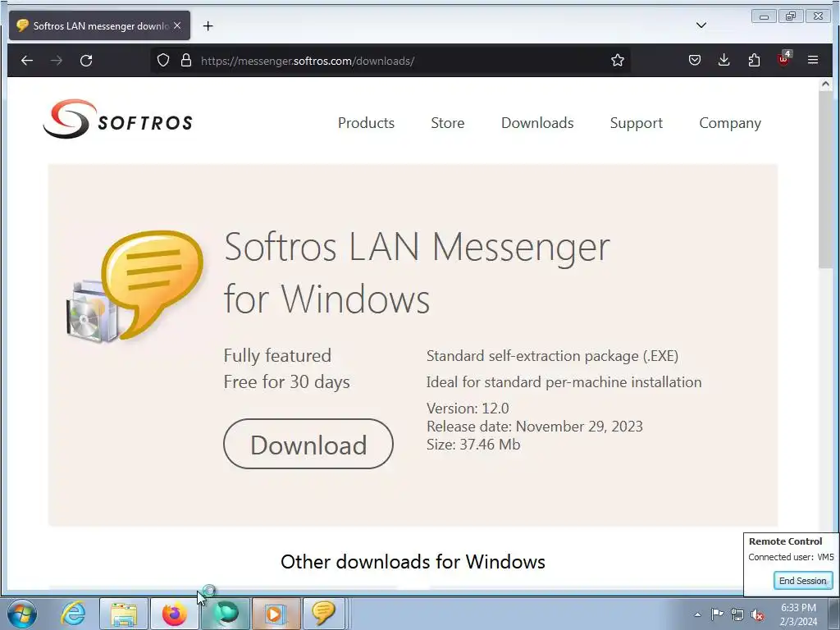840x630 pixels.
Task: Expand the list all tabs chevron
Action: [x=701, y=25]
